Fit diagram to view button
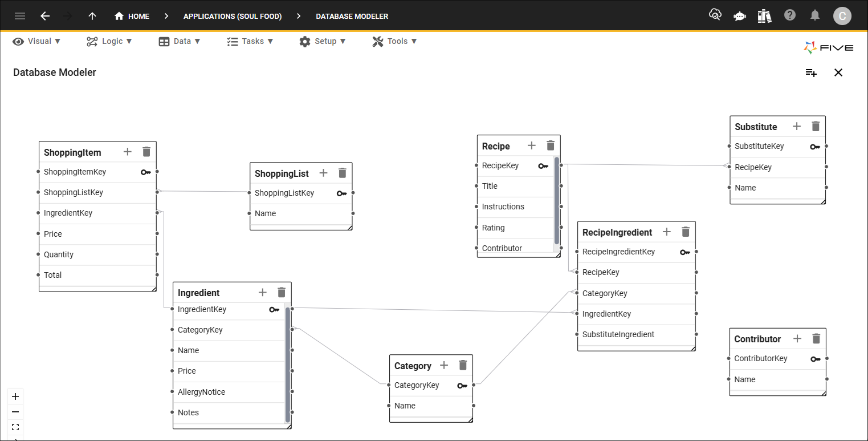This screenshot has height=441, width=868. [15, 427]
